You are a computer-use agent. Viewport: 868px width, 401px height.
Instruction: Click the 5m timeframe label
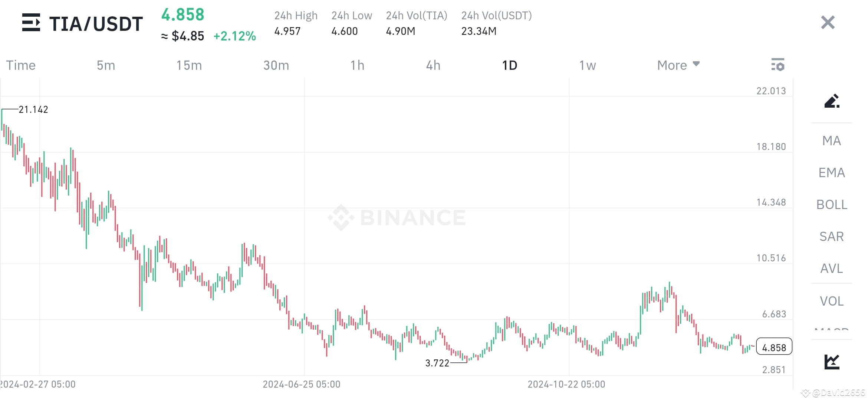tap(105, 65)
